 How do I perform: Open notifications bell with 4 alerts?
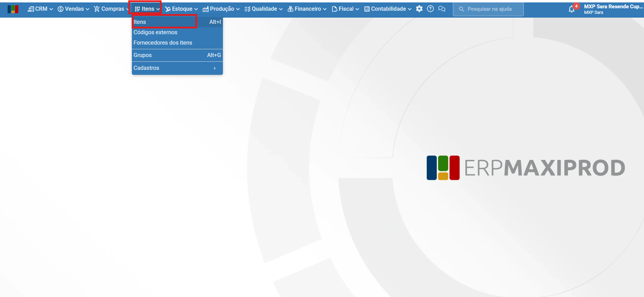pyautogui.click(x=572, y=9)
